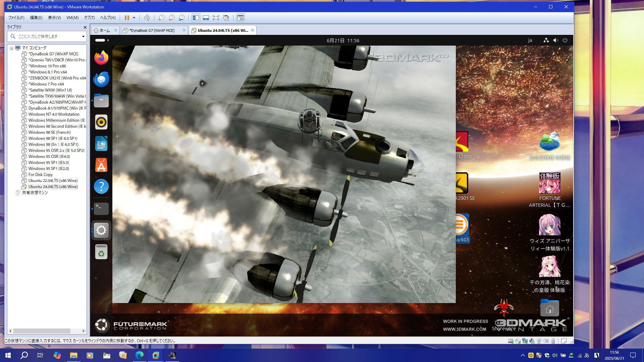The width and height of the screenshot is (644, 362).
Task: Open the 表示(V) menu
Action: click(x=54, y=18)
